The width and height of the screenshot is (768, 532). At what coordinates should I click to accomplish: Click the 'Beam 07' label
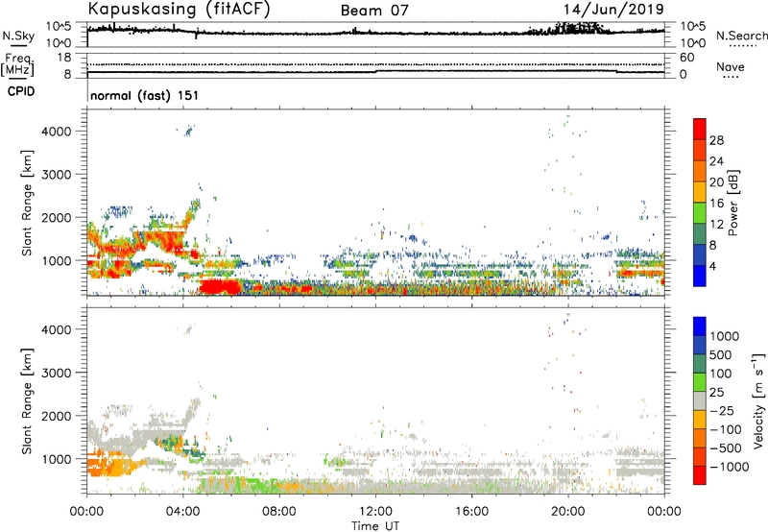(x=374, y=11)
